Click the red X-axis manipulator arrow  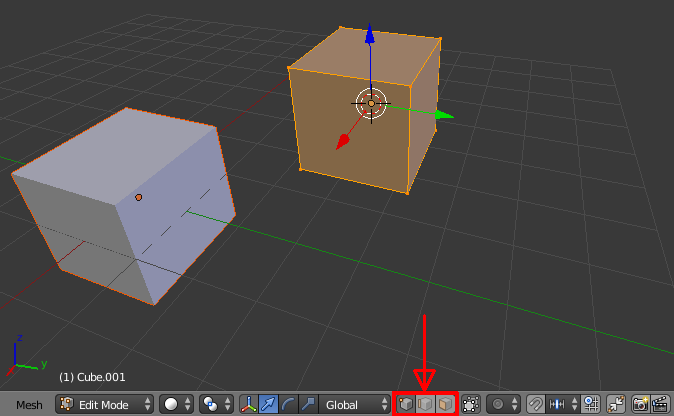tap(343, 141)
